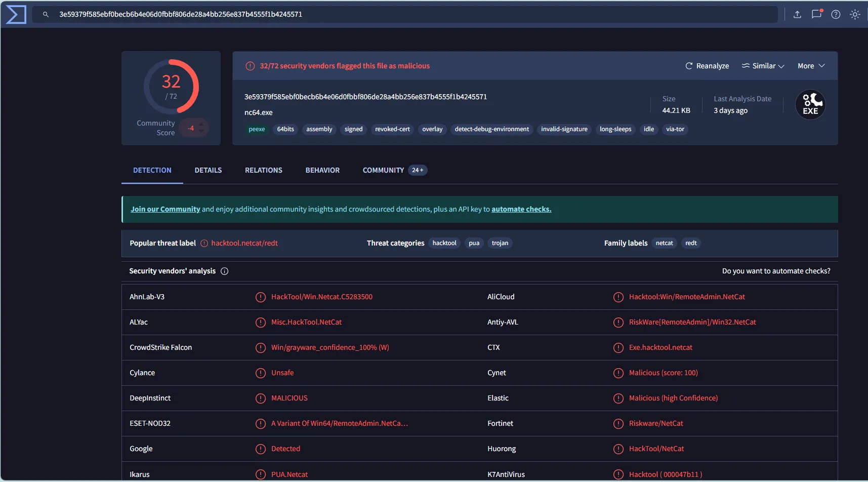
Task: Open the Behavior tab
Action: pos(322,170)
